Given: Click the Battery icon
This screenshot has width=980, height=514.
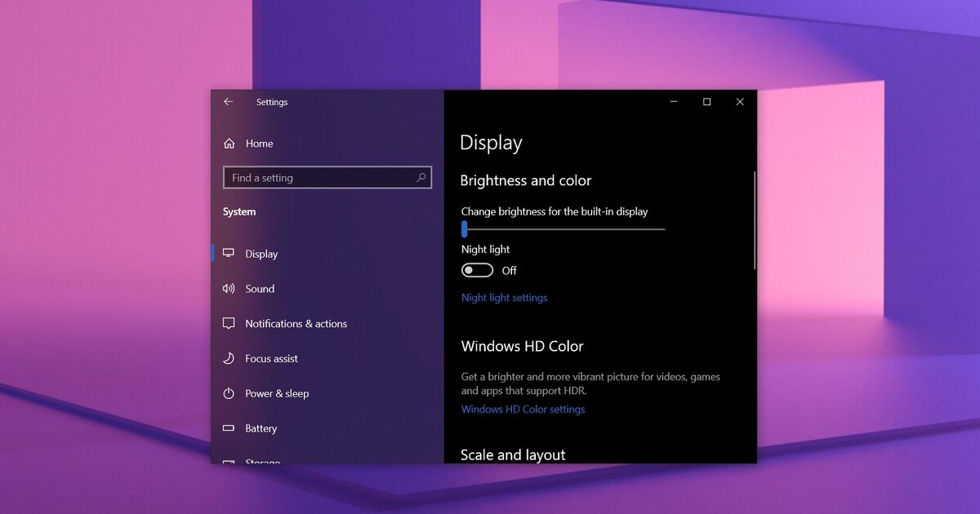Looking at the screenshot, I should 229,428.
